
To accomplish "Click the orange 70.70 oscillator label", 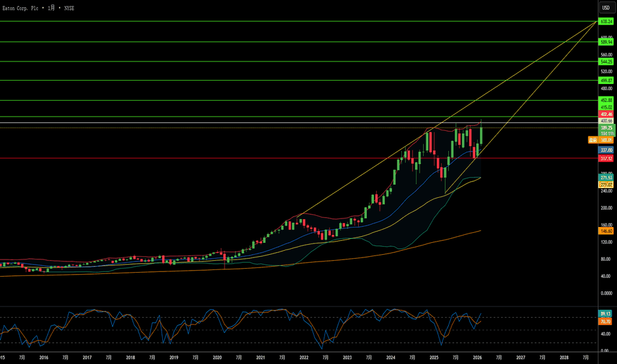I will [606, 322].
